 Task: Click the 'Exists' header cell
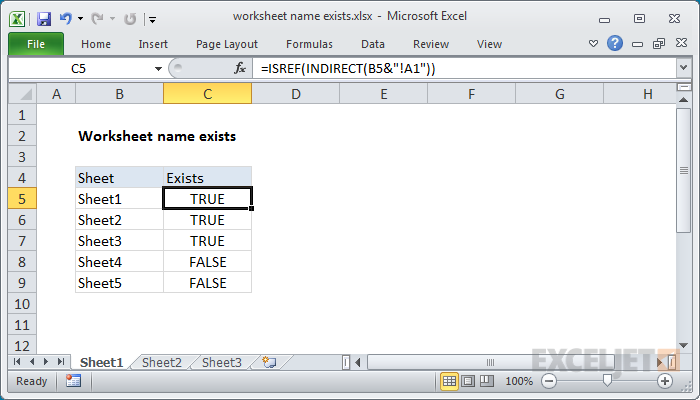[x=208, y=178]
